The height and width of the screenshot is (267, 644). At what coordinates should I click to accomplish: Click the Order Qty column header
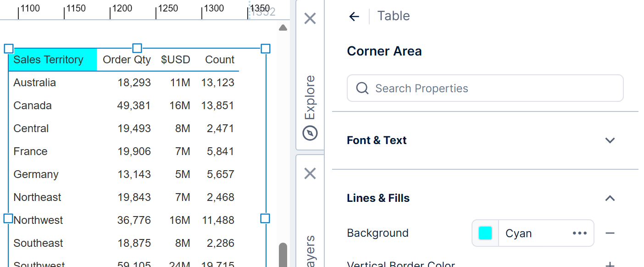pos(127,60)
